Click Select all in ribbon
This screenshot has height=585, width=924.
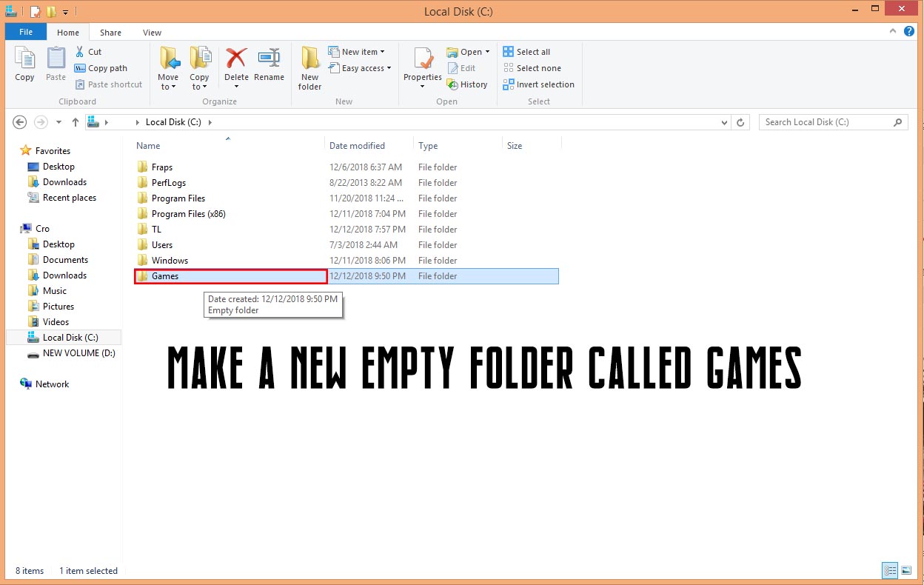click(526, 52)
